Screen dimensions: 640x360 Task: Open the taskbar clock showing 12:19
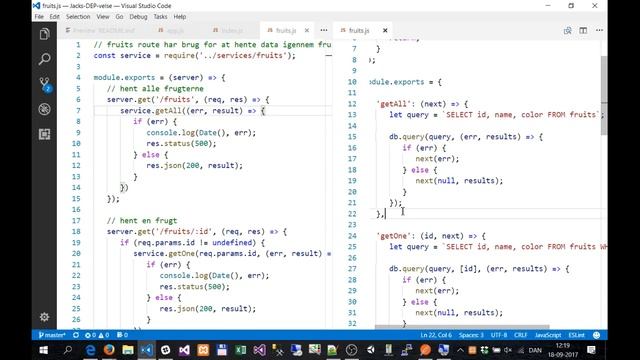tap(563, 350)
